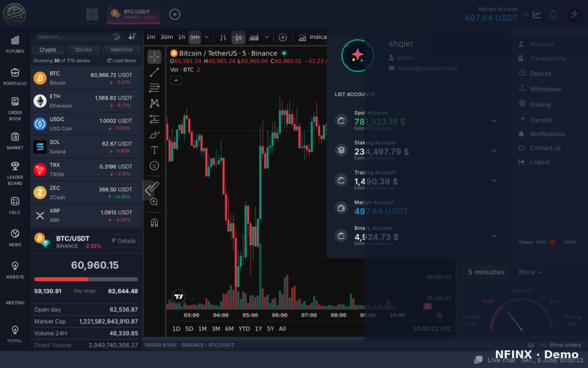This screenshot has height=368, width=588.
Task: Select the brush drawing tool
Action: click(154, 134)
